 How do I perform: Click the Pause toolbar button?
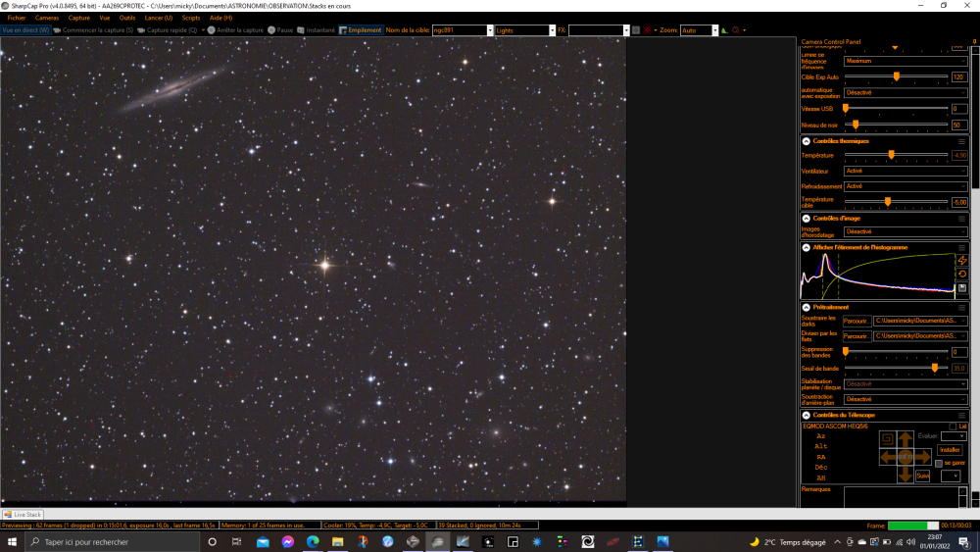280,30
